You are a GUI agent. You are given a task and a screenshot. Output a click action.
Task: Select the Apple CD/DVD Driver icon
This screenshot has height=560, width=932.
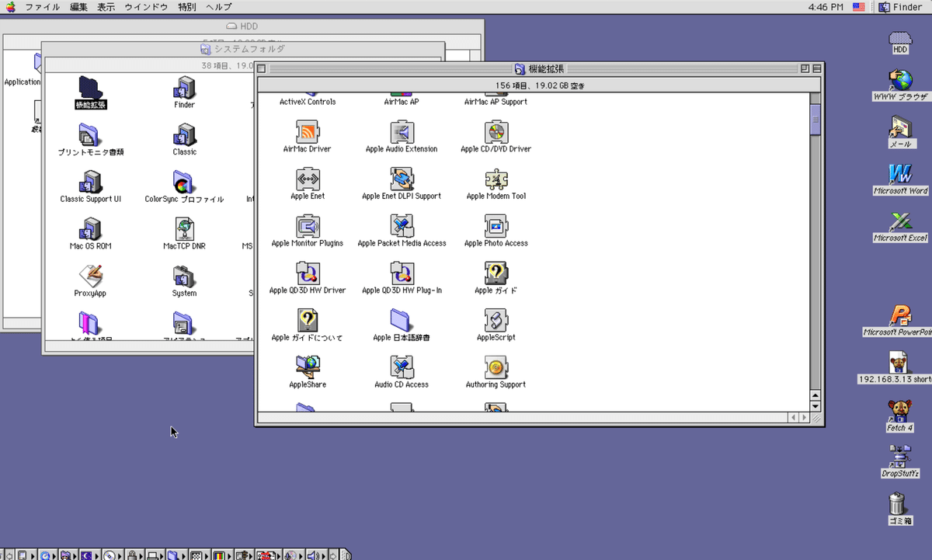coord(496,132)
